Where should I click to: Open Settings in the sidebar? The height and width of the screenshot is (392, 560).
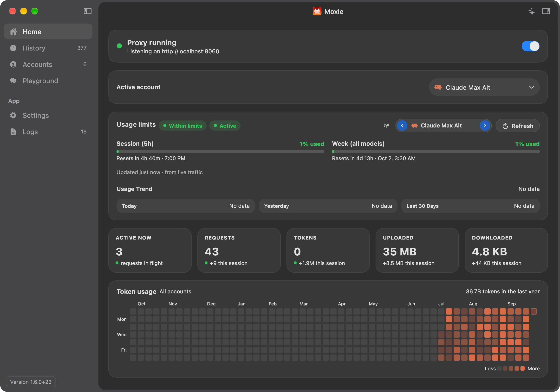coord(48,115)
